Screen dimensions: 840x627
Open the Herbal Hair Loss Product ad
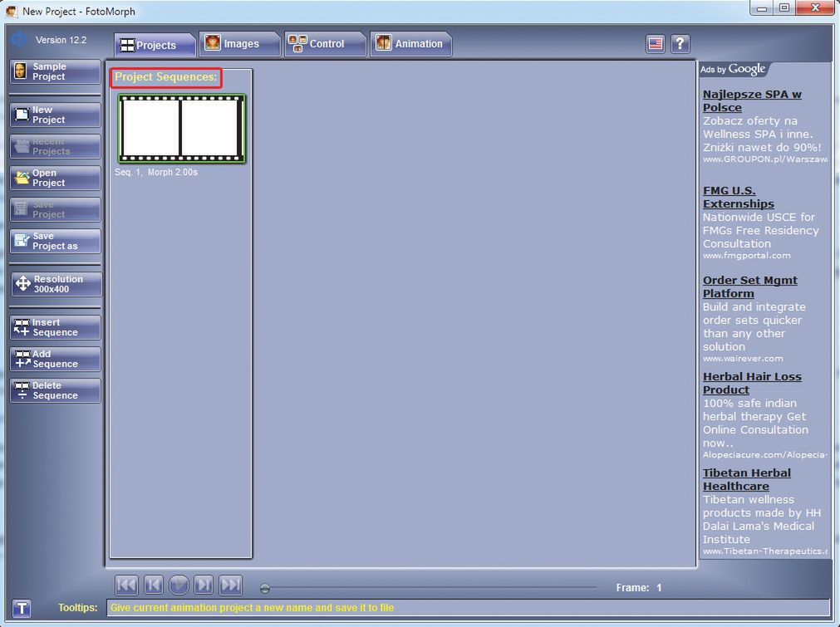(752, 383)
